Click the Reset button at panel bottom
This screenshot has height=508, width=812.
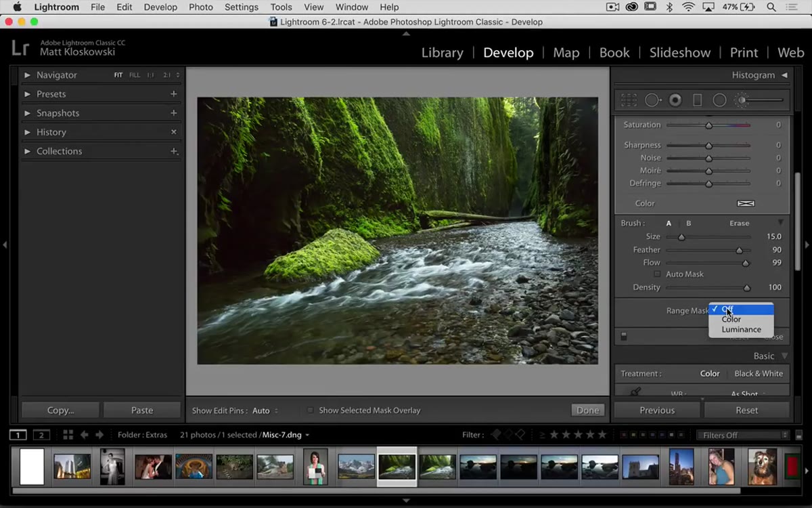(x=747, y=410)
